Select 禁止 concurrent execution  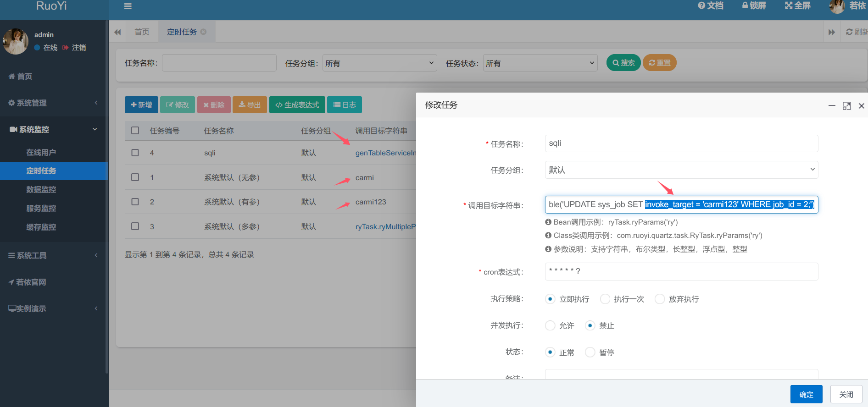pos(590,325)
